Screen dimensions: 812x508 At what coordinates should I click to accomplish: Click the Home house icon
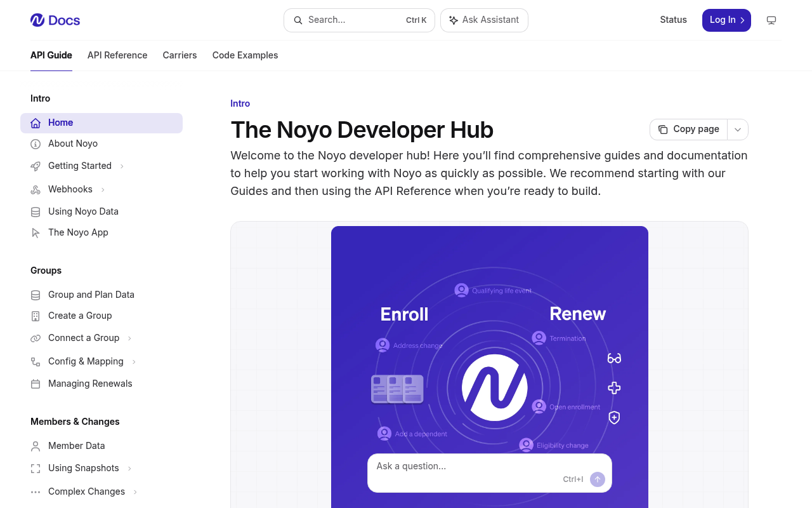36,123
